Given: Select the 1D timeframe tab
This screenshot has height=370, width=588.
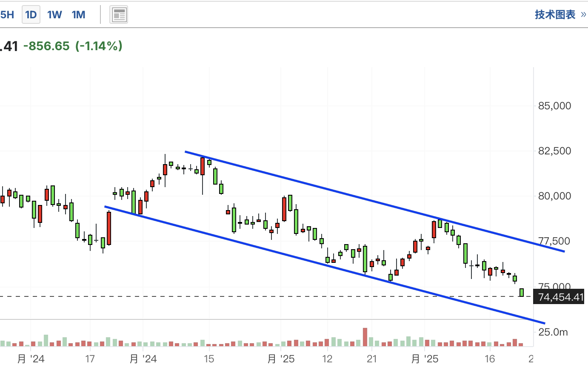Looking at the screenshot, I should [31, 15].
